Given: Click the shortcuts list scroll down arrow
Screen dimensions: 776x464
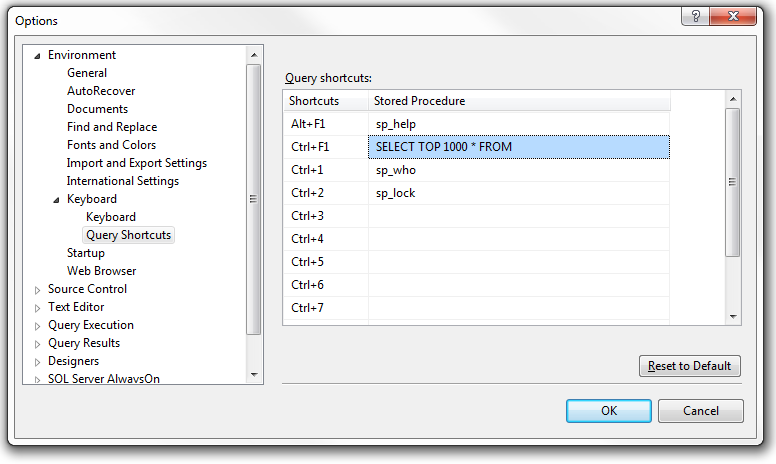Looking at the screenshot, I should click(733, 317).
